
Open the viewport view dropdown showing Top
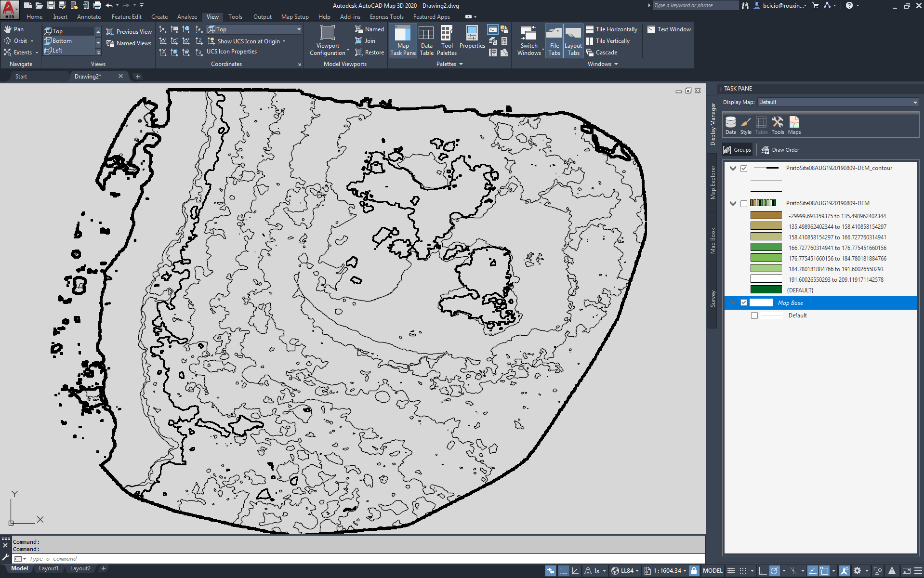pyautogui.click(x=299, y=29)
